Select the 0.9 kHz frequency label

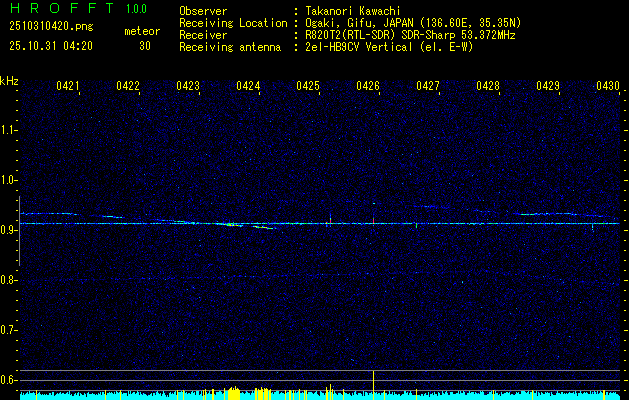pyautogui.click(x=9, y=230)
